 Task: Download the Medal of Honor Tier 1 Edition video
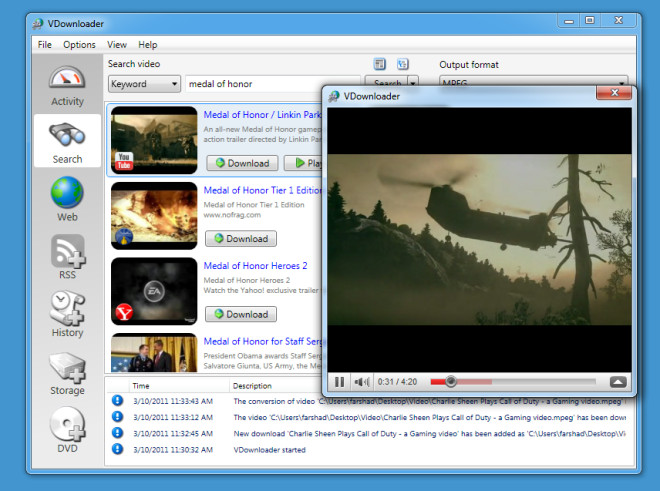click(241, 238)
